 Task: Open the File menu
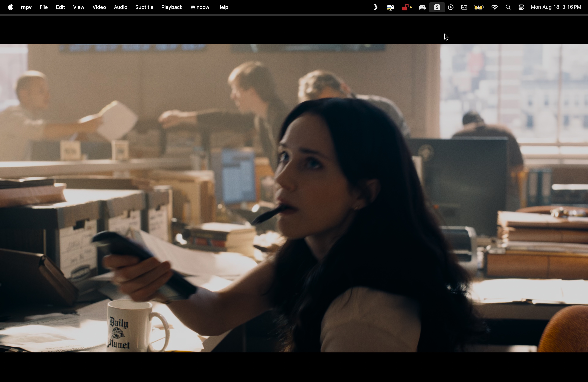tap(44, 7)
